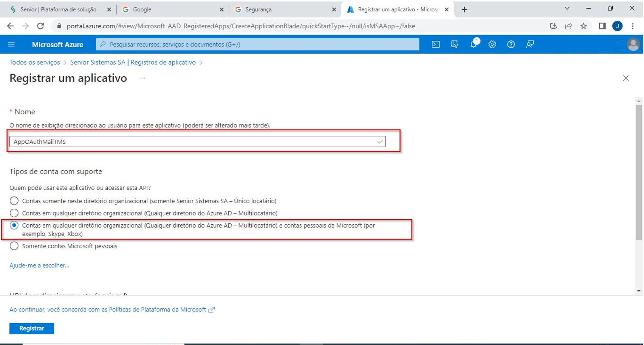The height and width of the screenshot is (345, 644).
Task: Open the directories and subscriptions filter icon
Action: (455, 45)
